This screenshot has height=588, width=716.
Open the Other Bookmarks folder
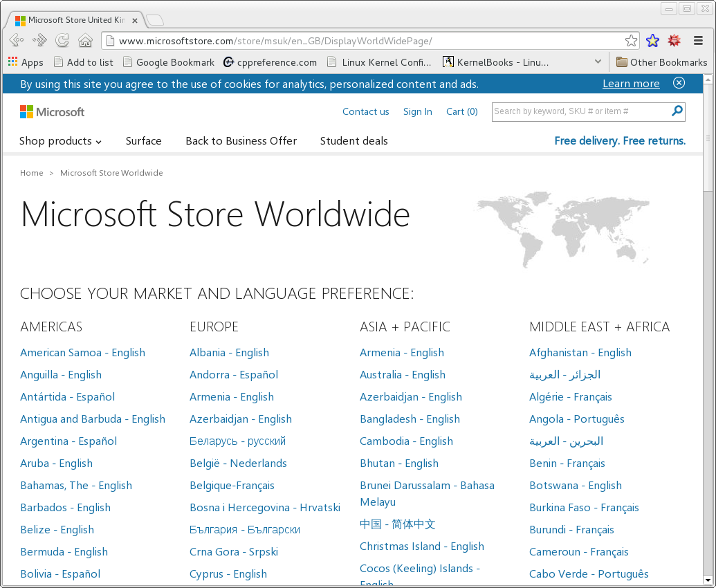pos(661,62)
